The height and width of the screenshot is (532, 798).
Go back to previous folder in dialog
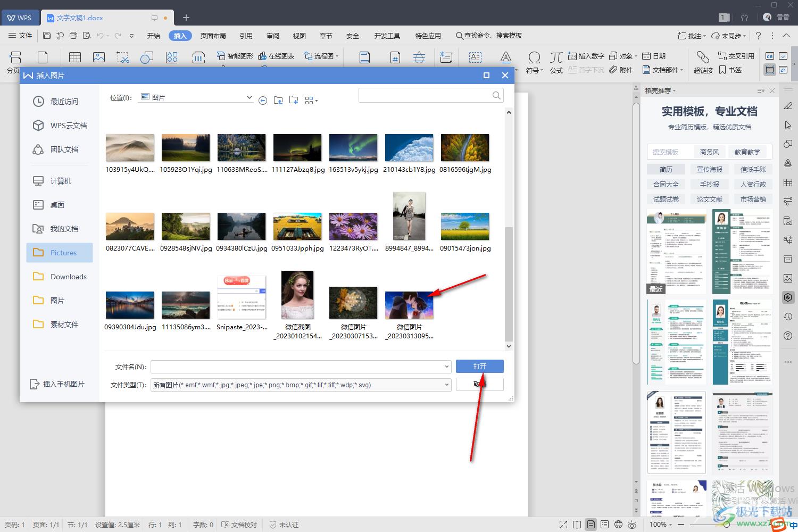click(263, 101)
